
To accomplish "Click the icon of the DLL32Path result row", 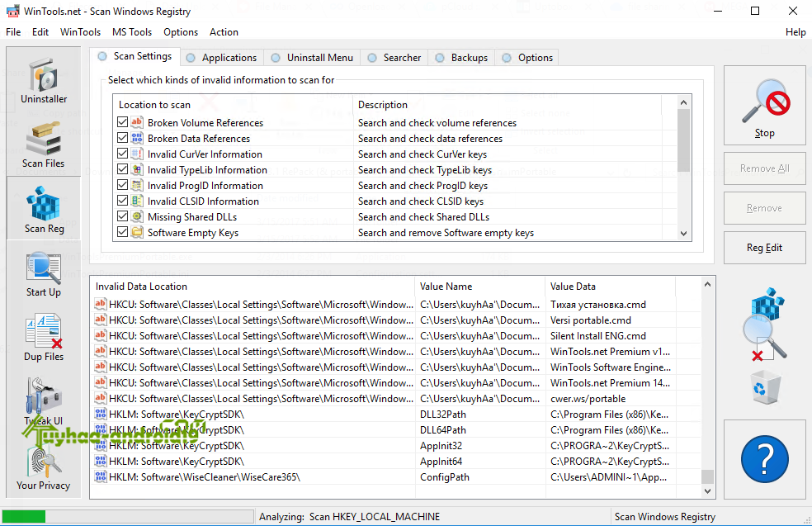I will (101, 414).
